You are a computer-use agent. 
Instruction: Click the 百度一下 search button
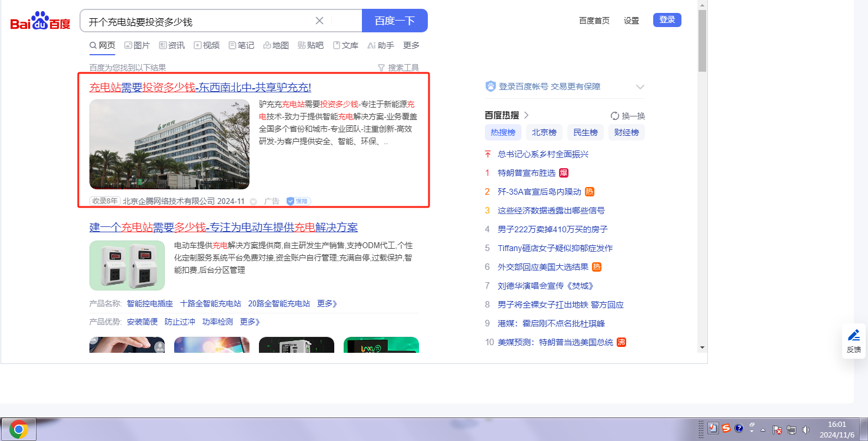(x=395, y=21)
